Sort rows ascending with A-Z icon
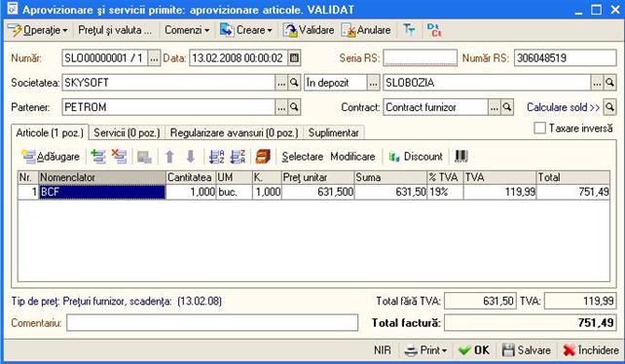The height and width of the screenshot is (364, 625). point(217,157)
